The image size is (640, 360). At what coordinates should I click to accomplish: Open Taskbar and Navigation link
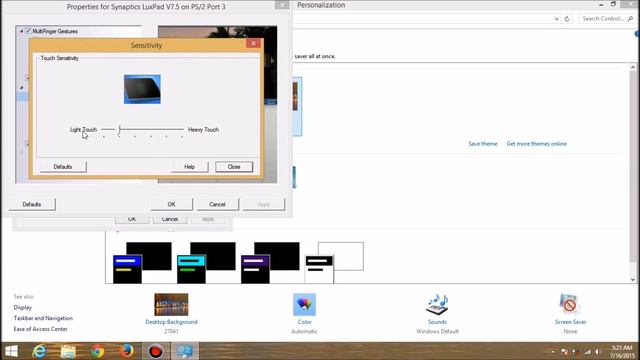click(x=43, y=318)
